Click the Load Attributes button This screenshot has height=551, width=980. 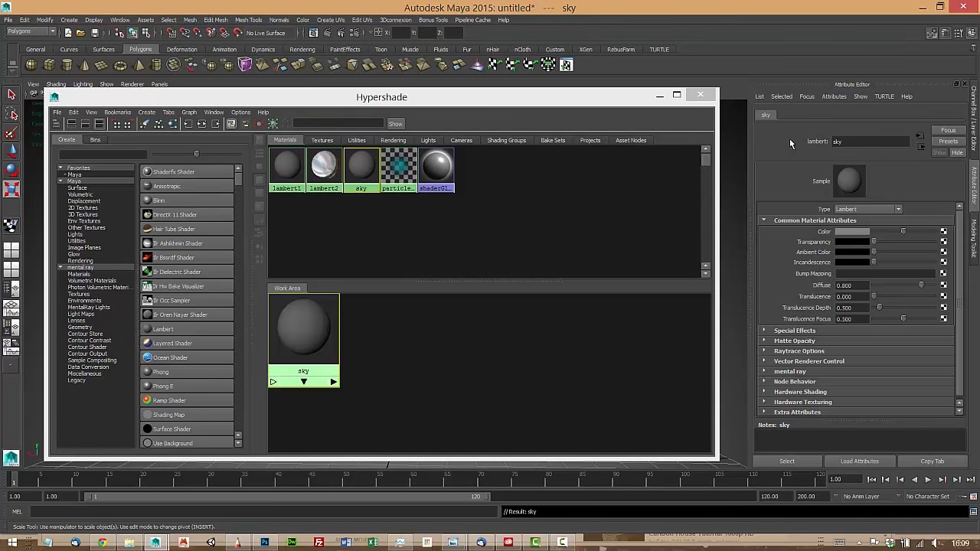859,461
